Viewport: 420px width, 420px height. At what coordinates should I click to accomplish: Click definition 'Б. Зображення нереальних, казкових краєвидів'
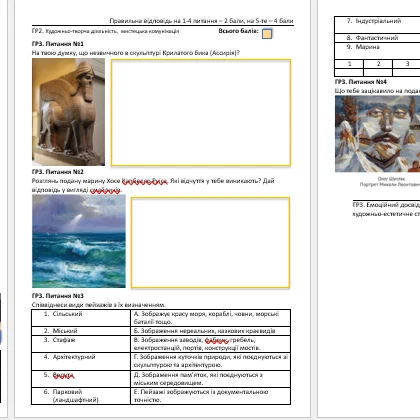point(210,331)
